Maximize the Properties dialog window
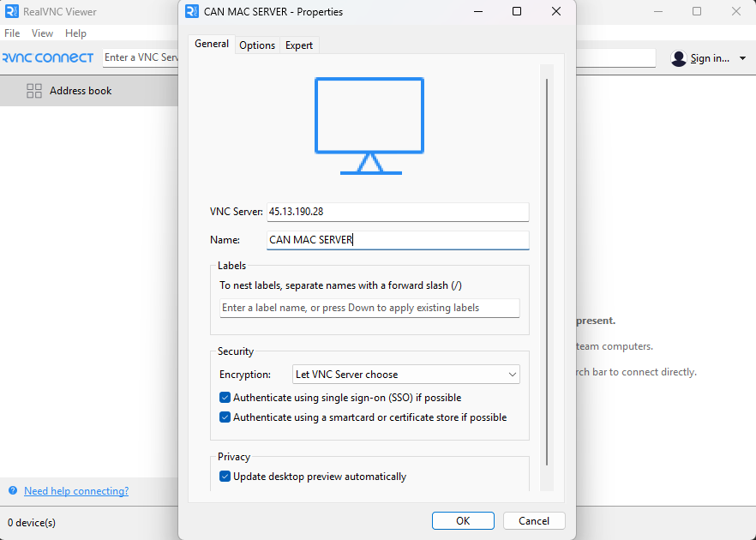756x540 pixels. 517,12
